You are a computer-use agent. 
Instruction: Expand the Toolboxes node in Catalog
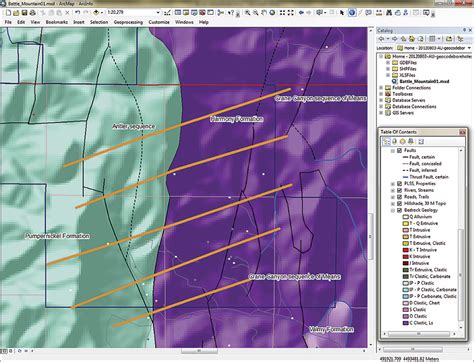(x=381, y=94)
